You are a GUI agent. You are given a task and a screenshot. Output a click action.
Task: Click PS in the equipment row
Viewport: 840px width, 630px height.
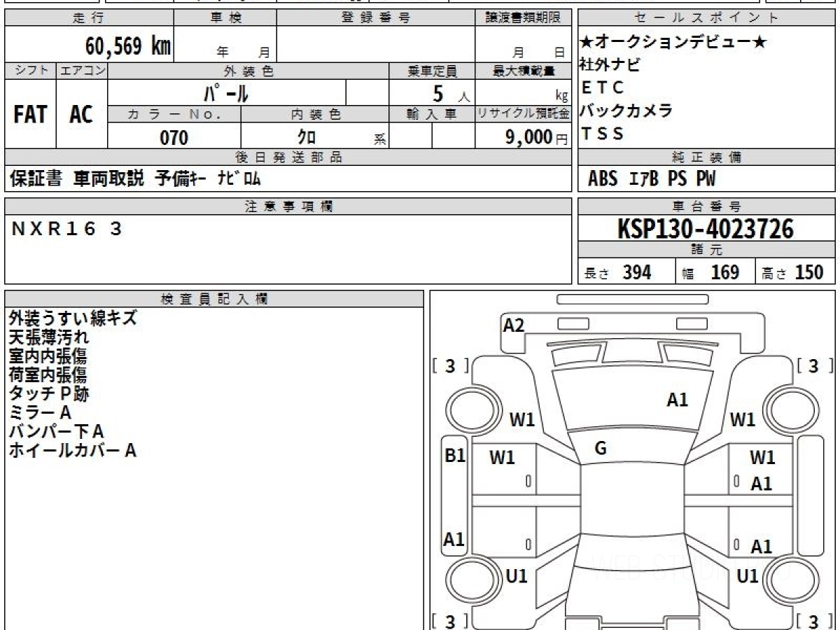(x=677, y=179)
